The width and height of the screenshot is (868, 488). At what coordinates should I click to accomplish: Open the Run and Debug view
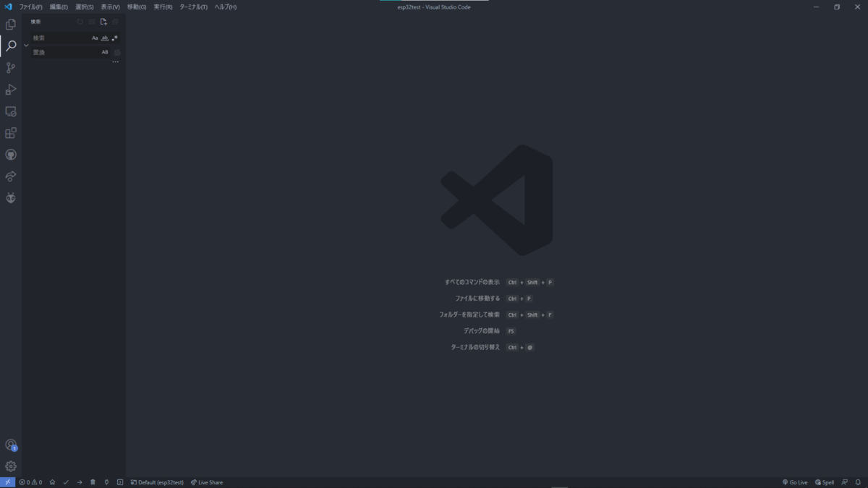coord(11,90)
